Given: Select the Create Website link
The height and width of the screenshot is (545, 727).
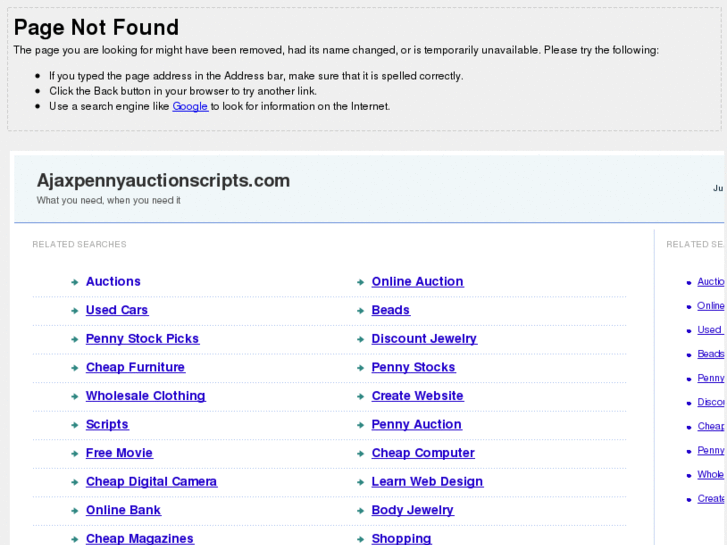Looking at the screenshot, I should click(417, 396).
